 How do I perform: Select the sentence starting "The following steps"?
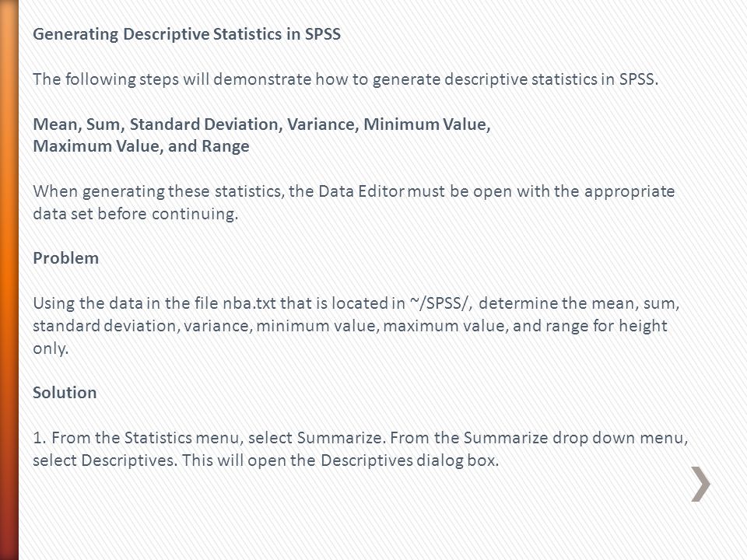[x=345, y=79]
